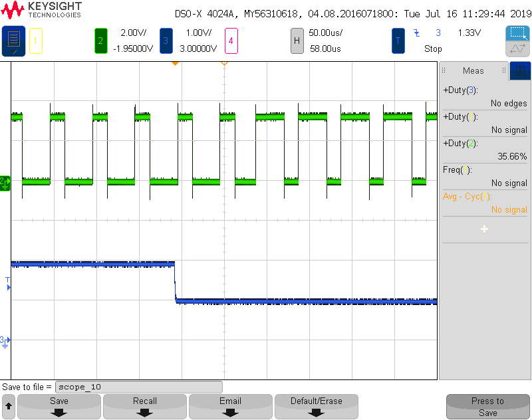
Task: Toggle channel 1 yellow button
Action: point(36,41)
